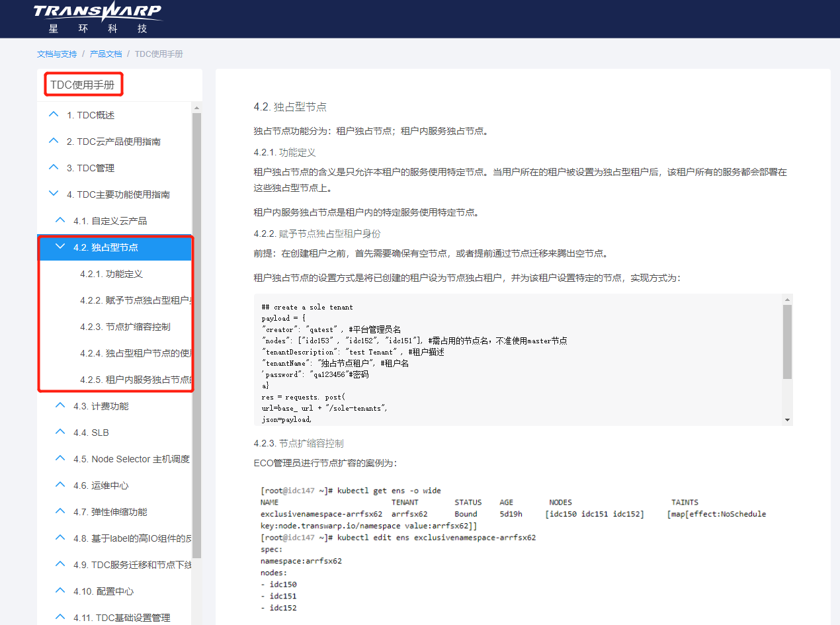Click code block scrollbar up arrow
Screen dimensions: 840x625
(787, 300)
